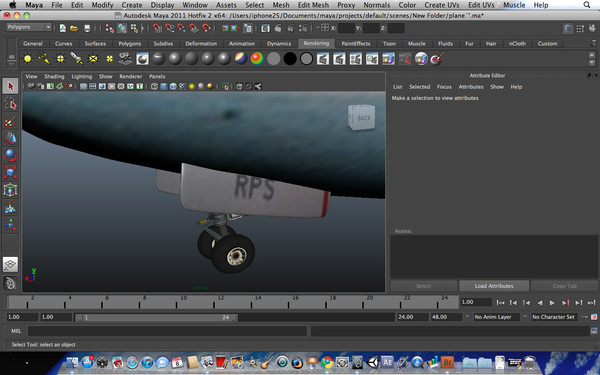
Task: Toggle select by component type mode
Action: [x=134, y=28]
